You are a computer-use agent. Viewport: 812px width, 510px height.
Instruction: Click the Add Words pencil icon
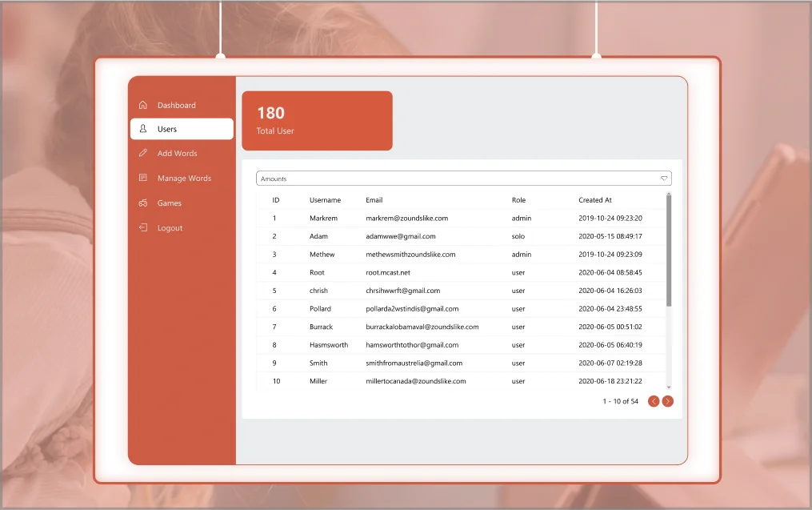(x=142, y=153)
